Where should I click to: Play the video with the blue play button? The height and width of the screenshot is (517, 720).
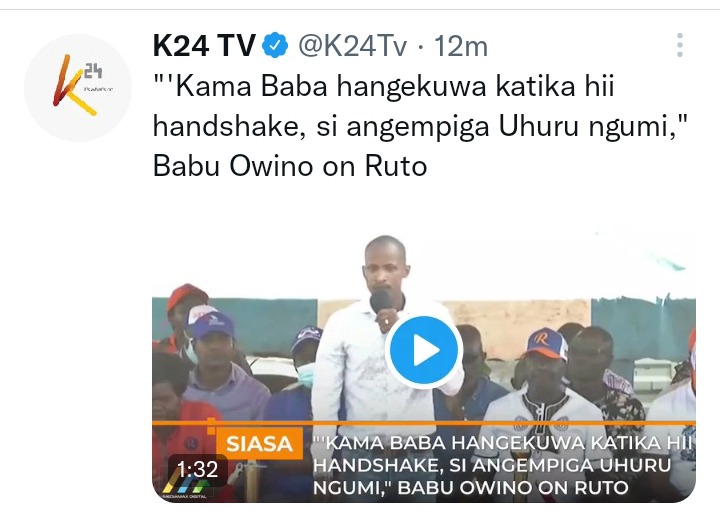(x=424, y=350)
